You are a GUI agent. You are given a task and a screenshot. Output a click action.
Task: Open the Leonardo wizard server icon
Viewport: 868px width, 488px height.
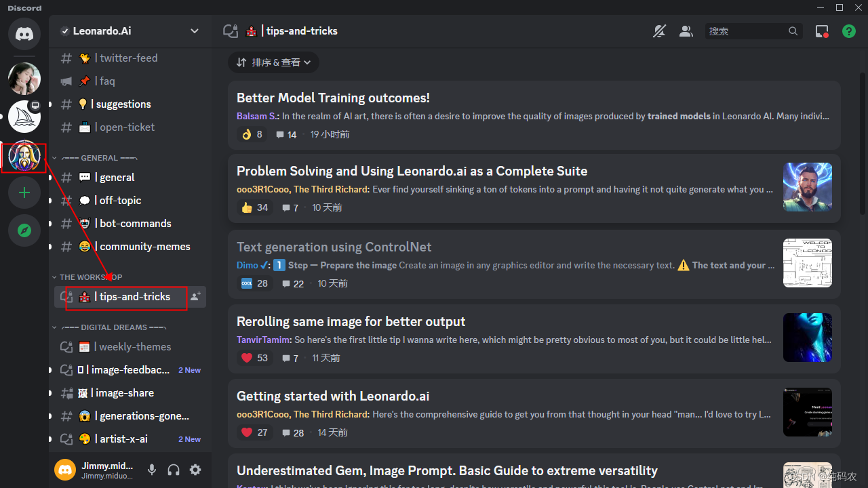24,156
